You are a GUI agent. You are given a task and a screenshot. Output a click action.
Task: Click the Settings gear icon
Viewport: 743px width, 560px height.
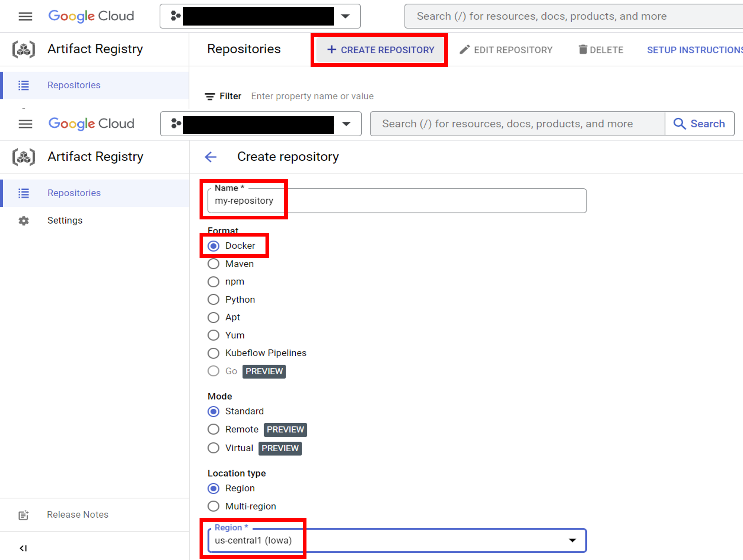24,221
